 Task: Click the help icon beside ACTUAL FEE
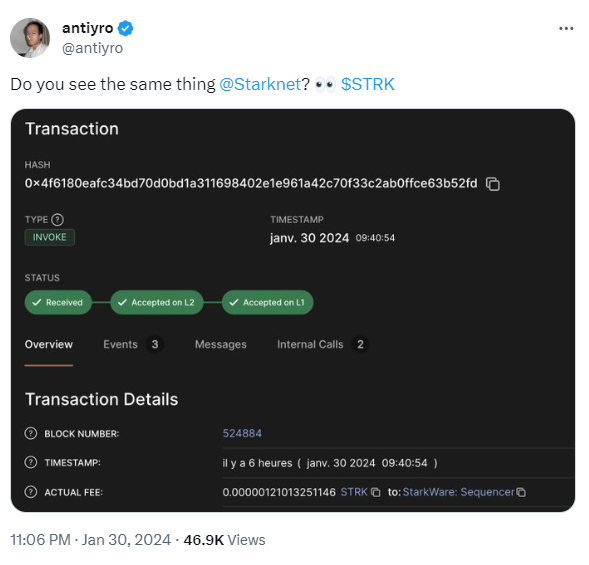coord(31,492)
